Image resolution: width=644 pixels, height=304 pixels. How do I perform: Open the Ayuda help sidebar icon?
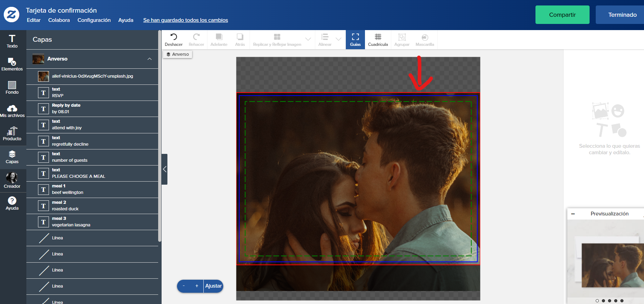coord(12,203)
